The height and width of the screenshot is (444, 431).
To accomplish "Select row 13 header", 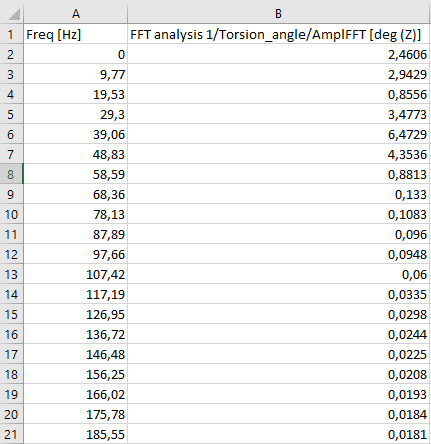I will [11, 274].
